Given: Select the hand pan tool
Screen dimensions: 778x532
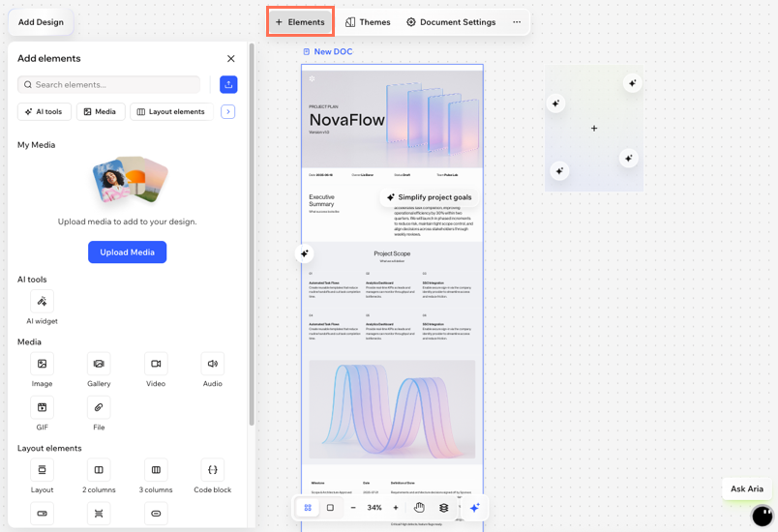Looking at the screenshot, I should pos(419,508).
